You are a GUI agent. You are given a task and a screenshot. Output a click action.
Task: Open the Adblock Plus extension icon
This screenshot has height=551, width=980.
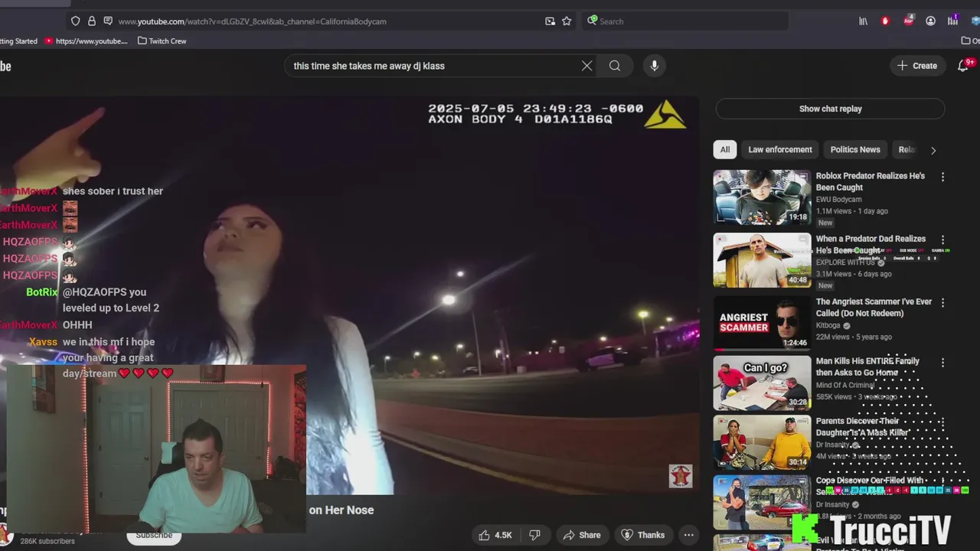[908, 21]
